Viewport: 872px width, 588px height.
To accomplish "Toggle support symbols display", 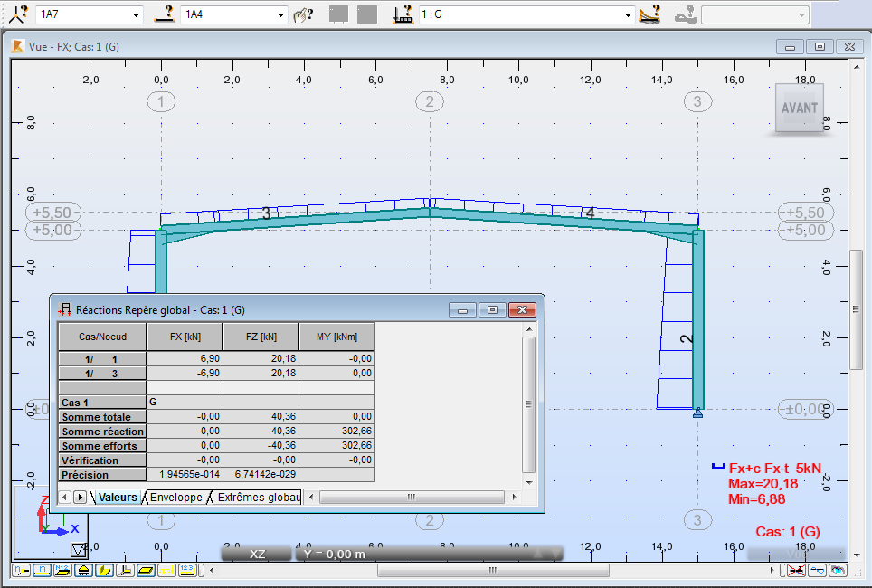I will [83, 570].
